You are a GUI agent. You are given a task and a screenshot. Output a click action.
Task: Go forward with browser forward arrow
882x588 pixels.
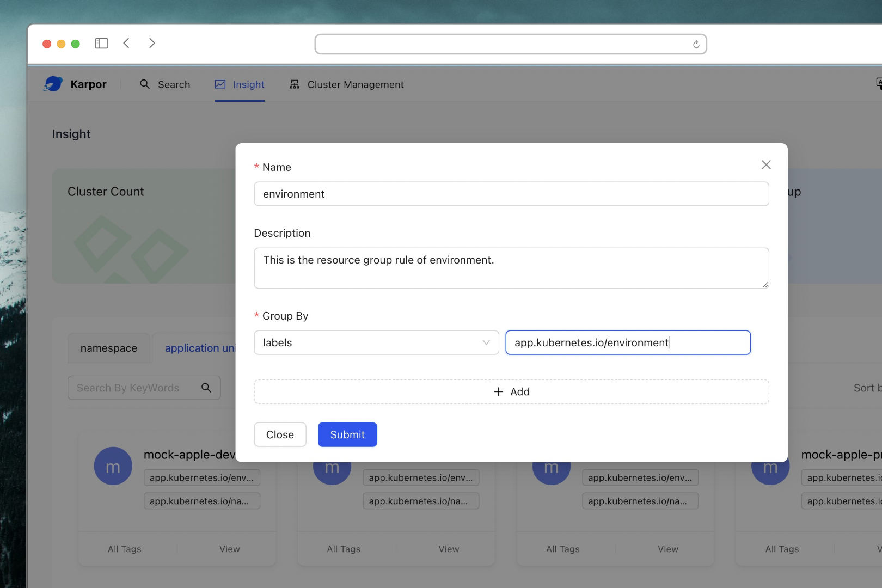click(x=152, y=44)
